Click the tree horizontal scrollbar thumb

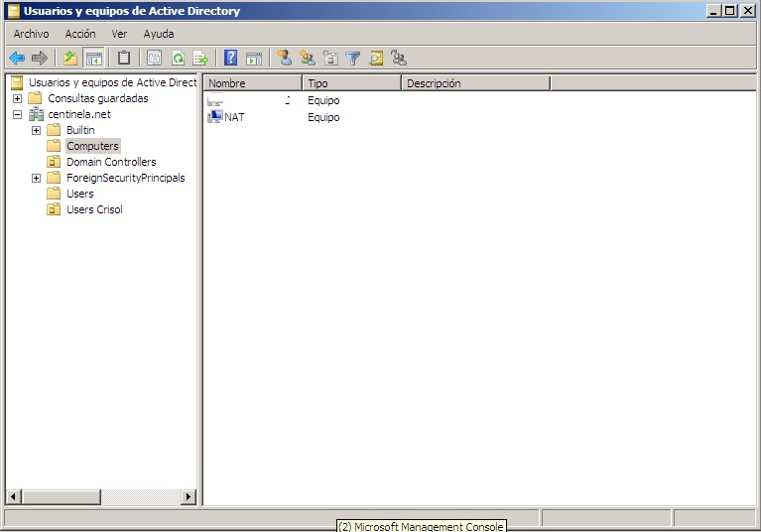click(62, 496)
